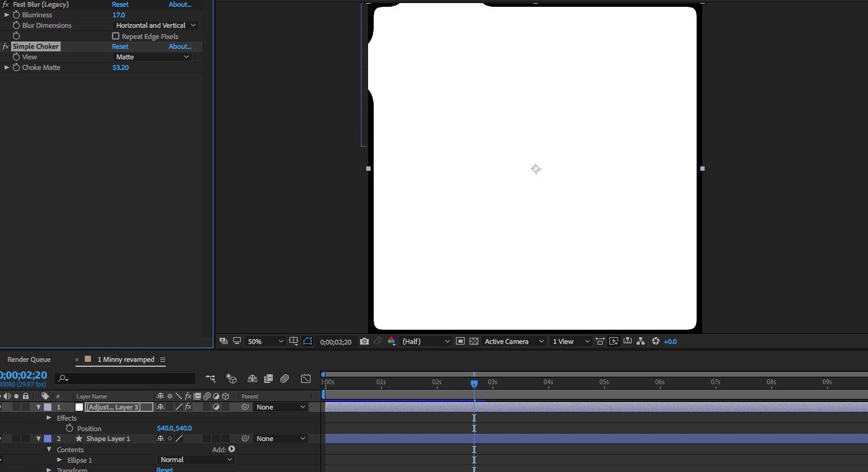The image size is (868, 472).
Task: Click the Draft 3D icon in timeline
Action: tap(231, 379)
